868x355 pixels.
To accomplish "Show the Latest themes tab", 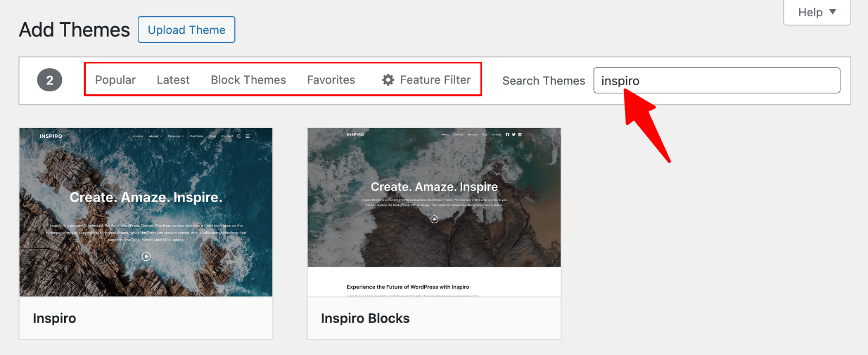I will 173,80.
